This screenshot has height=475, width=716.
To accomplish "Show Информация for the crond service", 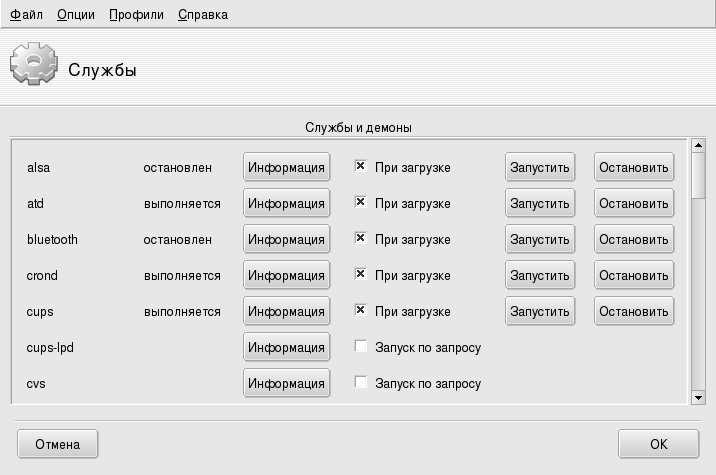I will click(x=287, y=276).
